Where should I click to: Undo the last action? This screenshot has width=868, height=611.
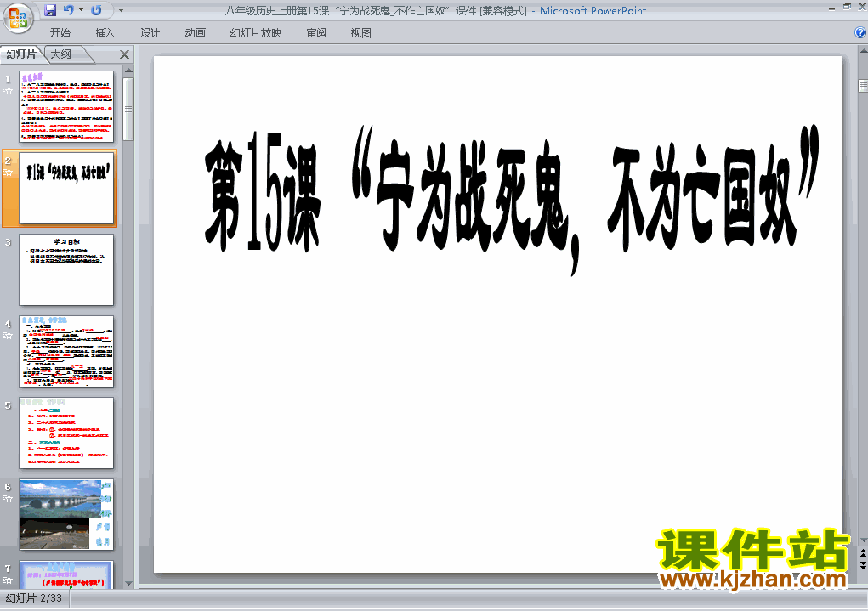coord(68,10)
